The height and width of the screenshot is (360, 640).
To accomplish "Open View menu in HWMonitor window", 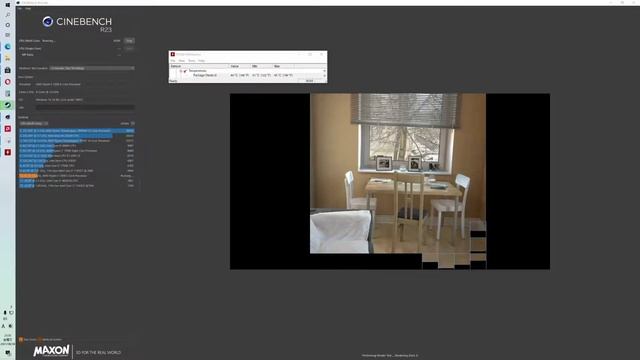I will 182,60.
